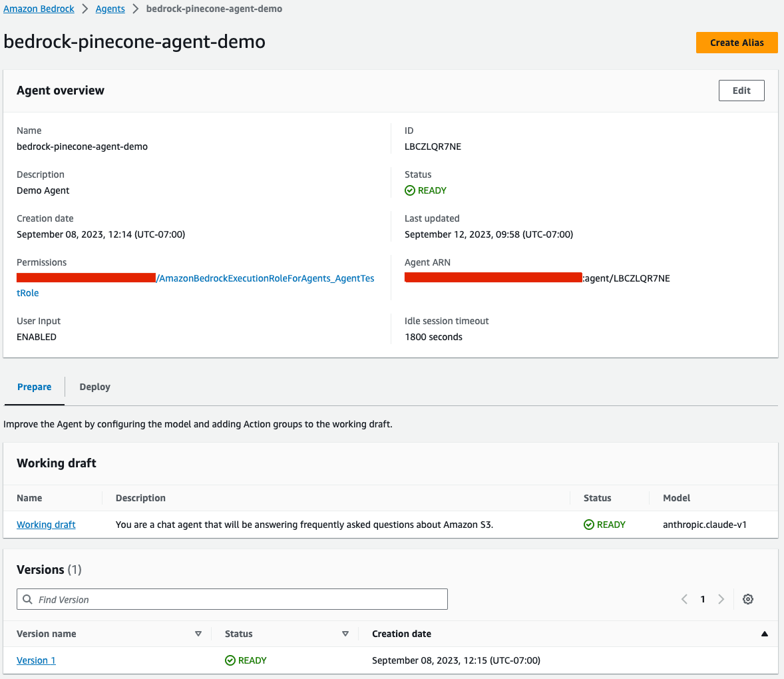Open versions table settings gear
The width and height of the screenshot is (784, 679).
(x=748, y=599)
